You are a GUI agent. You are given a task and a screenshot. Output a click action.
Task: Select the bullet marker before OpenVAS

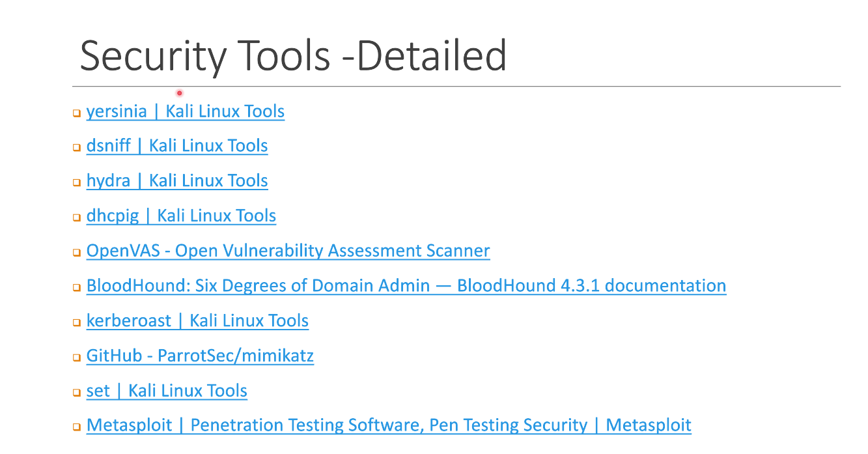(76, 253)
